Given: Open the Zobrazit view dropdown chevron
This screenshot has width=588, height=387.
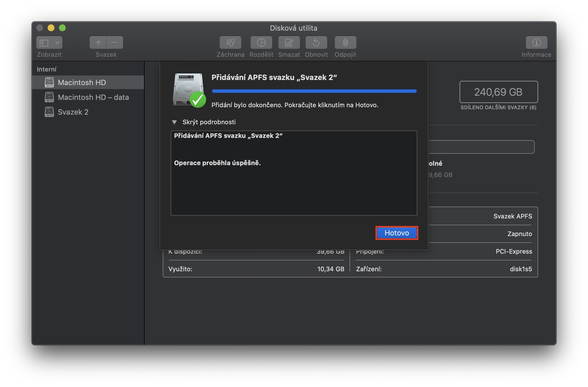Looking at the screenshot, I should tap(57, 43).
